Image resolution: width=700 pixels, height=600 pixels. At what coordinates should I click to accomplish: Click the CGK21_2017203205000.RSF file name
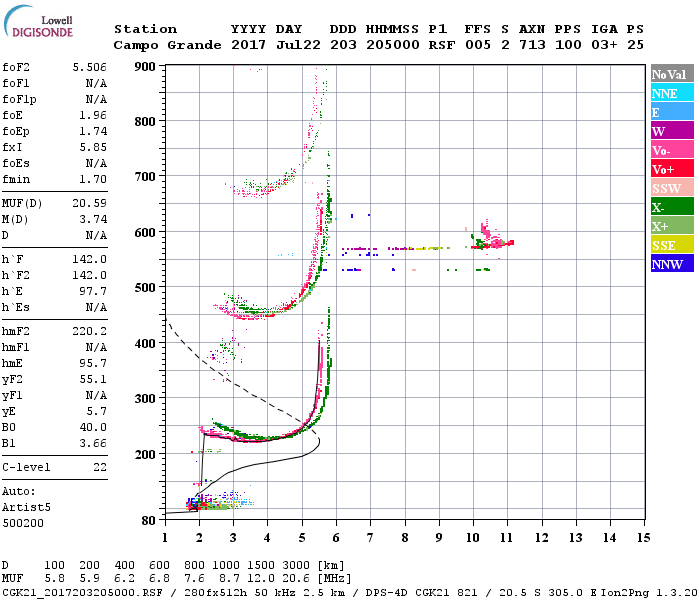pos(82,593)
